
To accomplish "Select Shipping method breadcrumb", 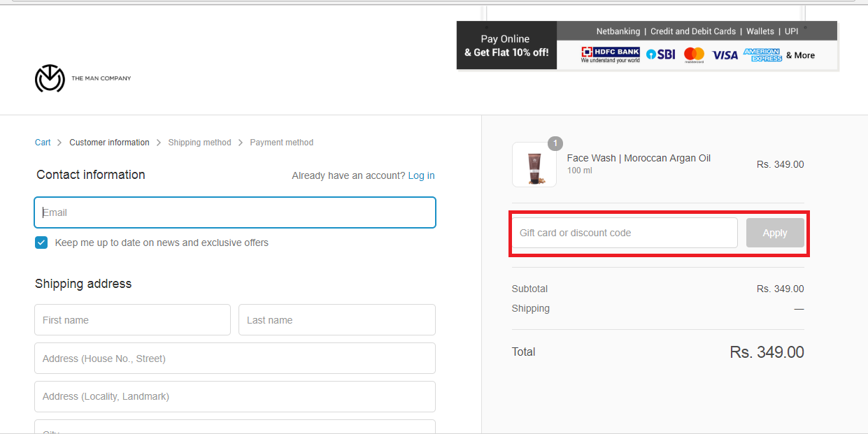I will point(199,143).
